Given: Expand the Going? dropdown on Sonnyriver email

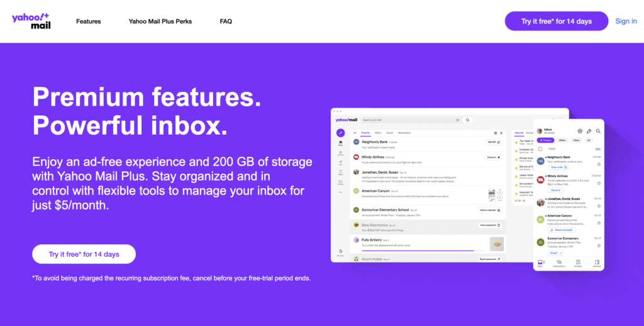Looking at the screenshot, I should (556, 253).
